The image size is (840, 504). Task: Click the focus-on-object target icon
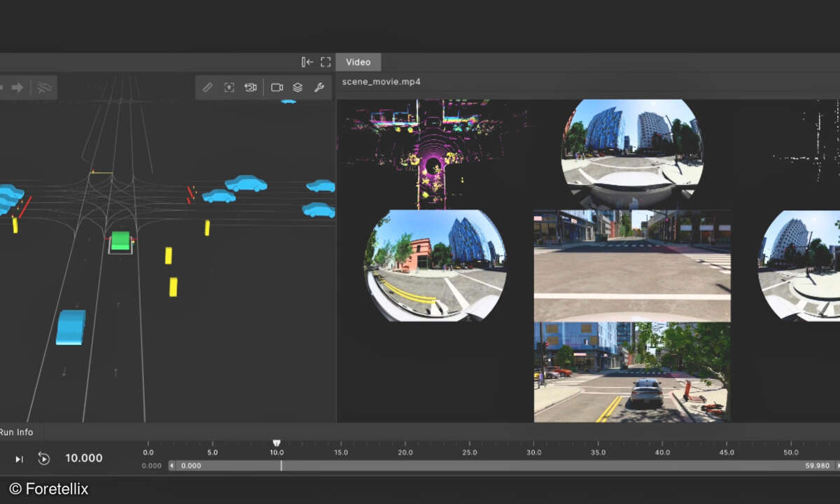(229, 87)
